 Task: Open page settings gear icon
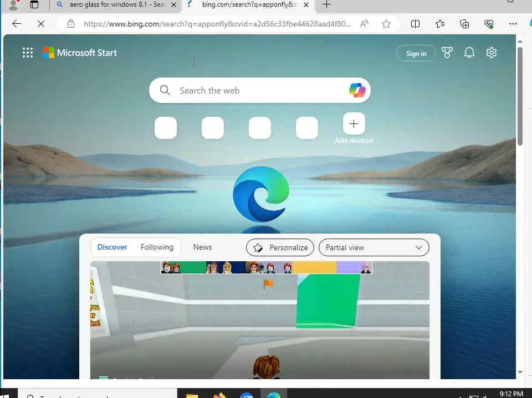[x=492, y=53]
